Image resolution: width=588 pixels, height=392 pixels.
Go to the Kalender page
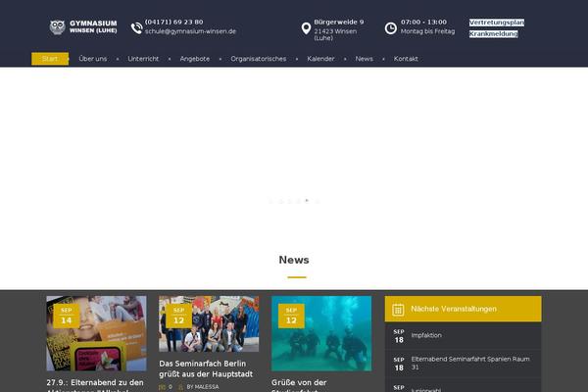pos(320,59)
